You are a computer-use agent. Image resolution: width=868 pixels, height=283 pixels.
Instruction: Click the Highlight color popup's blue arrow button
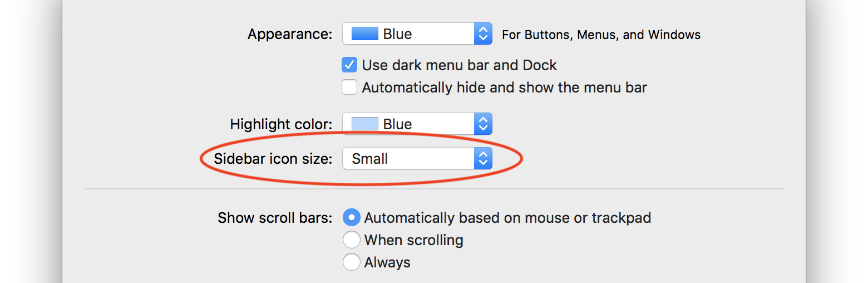pos(483,124)
